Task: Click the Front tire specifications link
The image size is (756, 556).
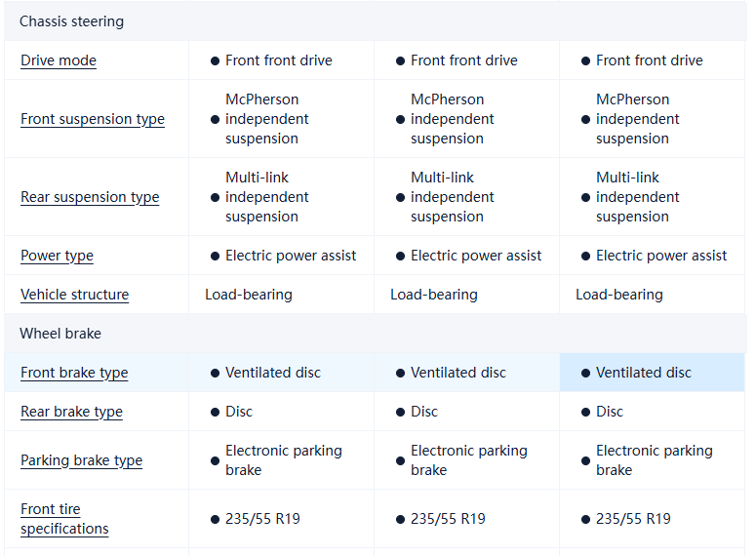Action: pos(64,519)
